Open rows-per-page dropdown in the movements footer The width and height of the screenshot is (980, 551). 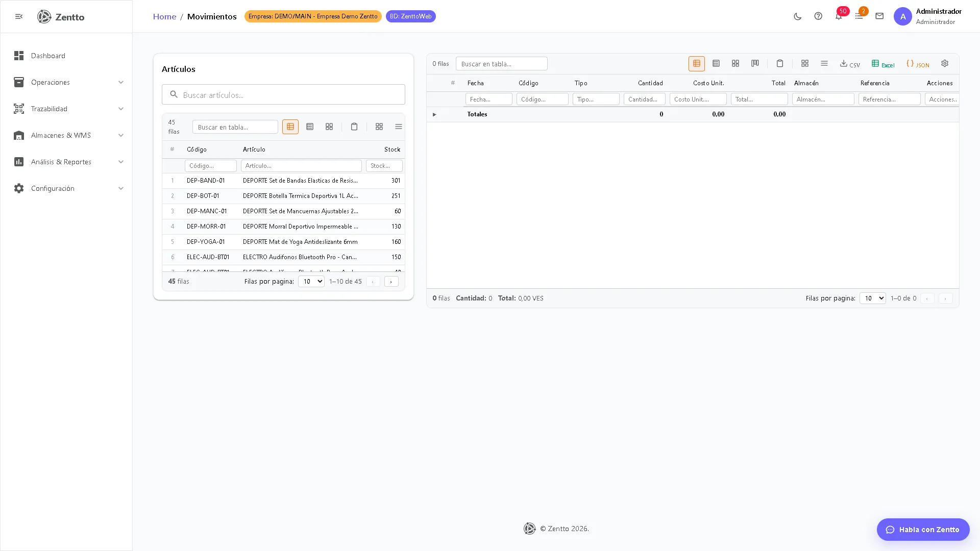[x=873, y=298]
